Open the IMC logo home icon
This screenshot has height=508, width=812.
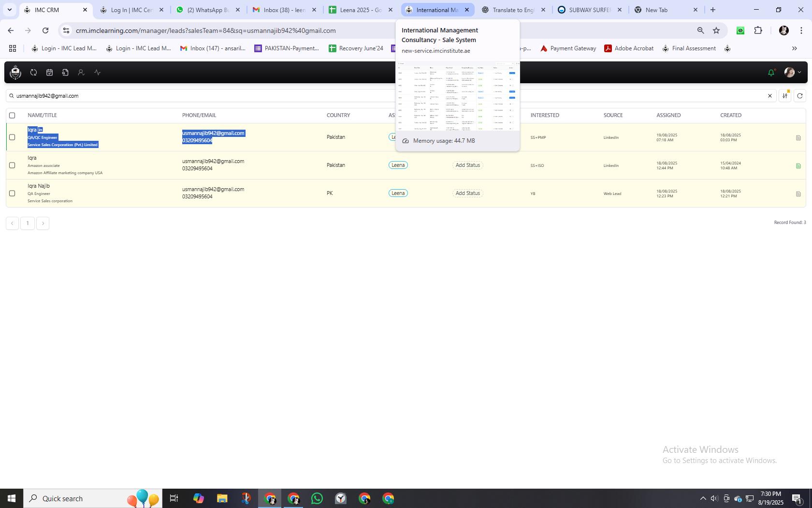[x=15, y=73]
